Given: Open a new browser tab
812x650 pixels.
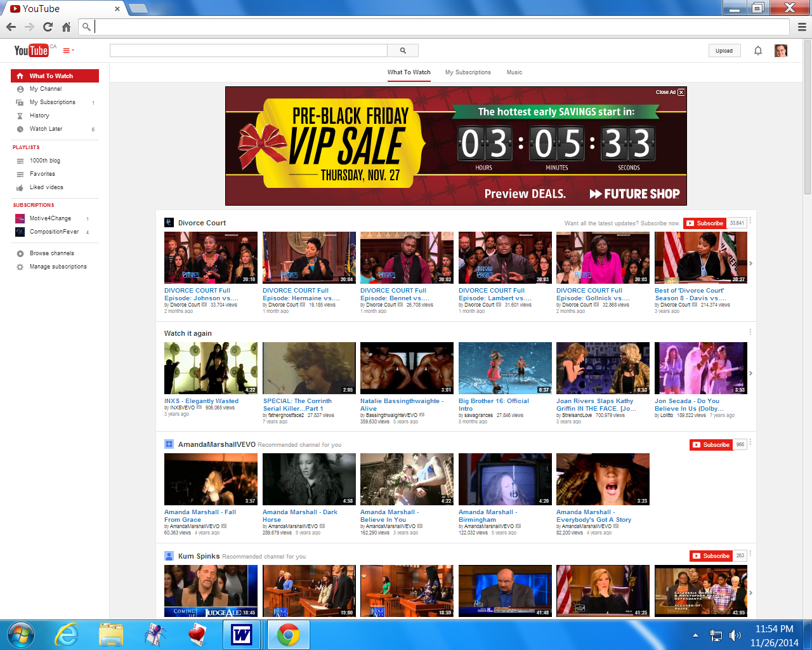Looking at the screenshot, I should pyautogui.click(x=138, y=8).
